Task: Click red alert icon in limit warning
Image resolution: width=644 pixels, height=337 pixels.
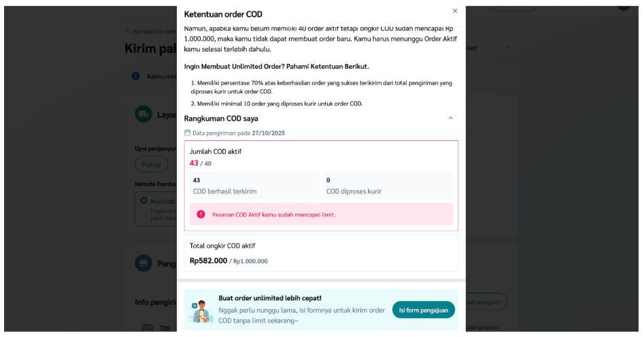Action: [x=201, y=214]
